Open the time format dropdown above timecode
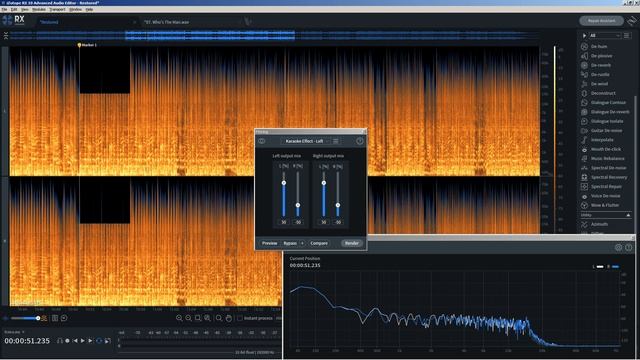The width and height of the screenshot is (640, 360). [14, 332]
